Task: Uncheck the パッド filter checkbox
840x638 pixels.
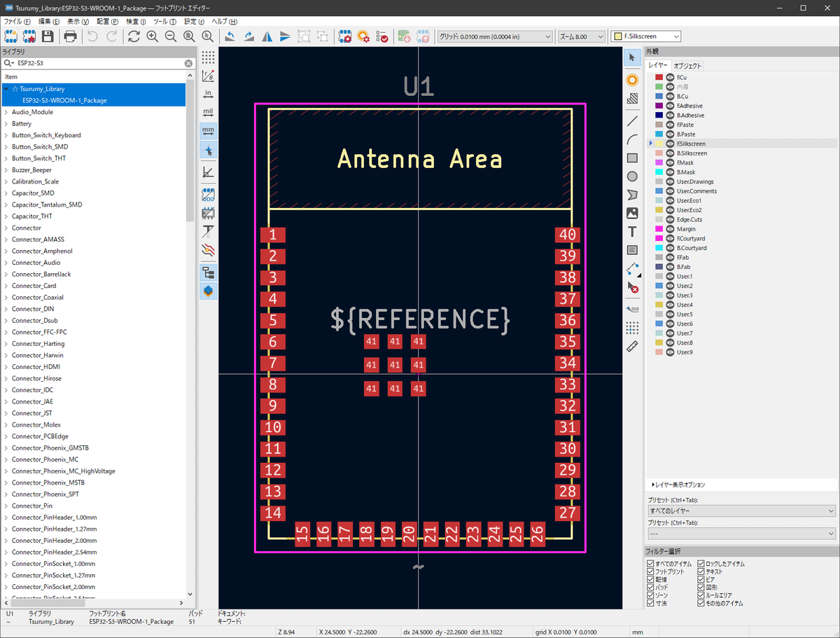Action: [x=651, y=587]
